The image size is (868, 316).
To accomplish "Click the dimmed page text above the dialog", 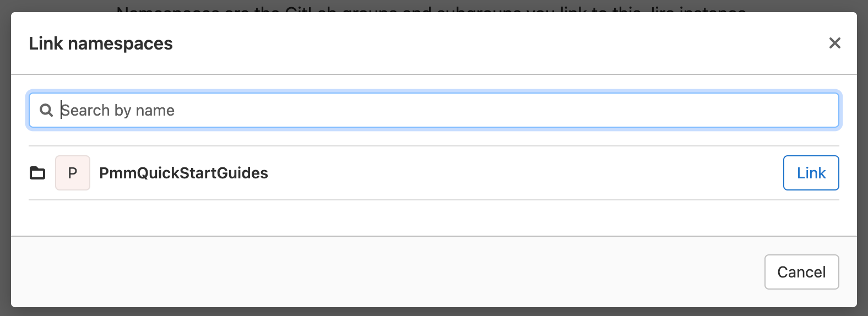I will pos(430,8).
